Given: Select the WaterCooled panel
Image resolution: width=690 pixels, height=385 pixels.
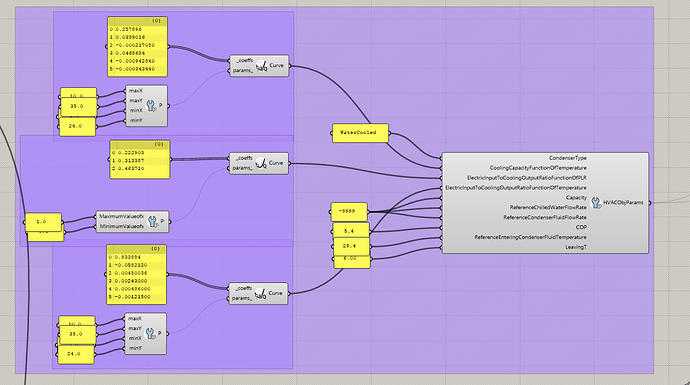Looking at the screenshot, I should pyautogui.click(x=360, y=133).
